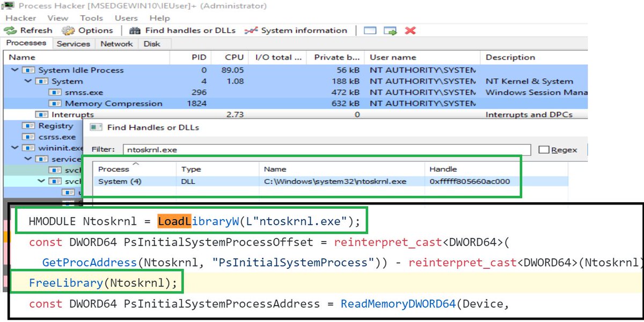Click the Memory Compression process icon
The width and height of the screenshot is (644, 322).
[55, 104]
